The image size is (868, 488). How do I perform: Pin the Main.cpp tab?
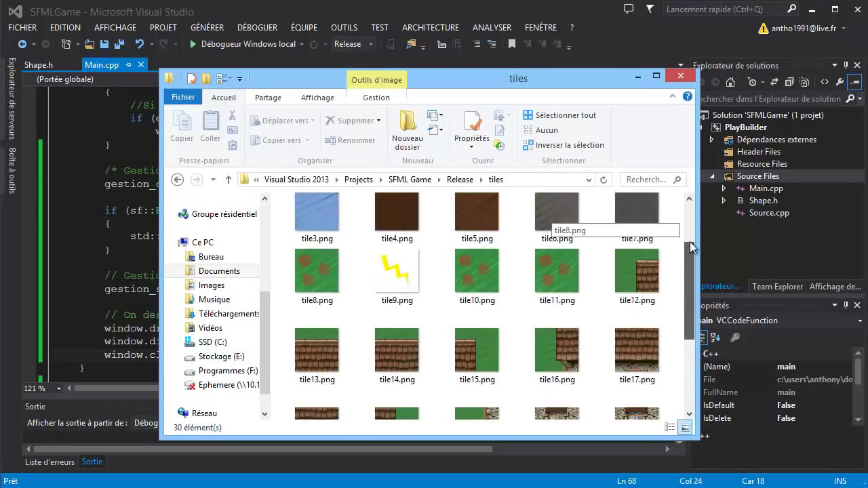tap(127, 65)
